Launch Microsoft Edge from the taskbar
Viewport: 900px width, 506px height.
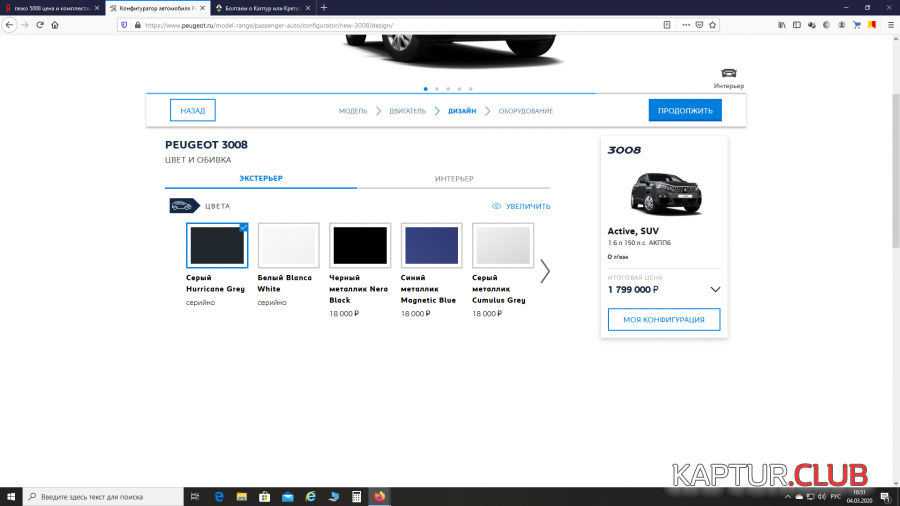pos(219,496)
